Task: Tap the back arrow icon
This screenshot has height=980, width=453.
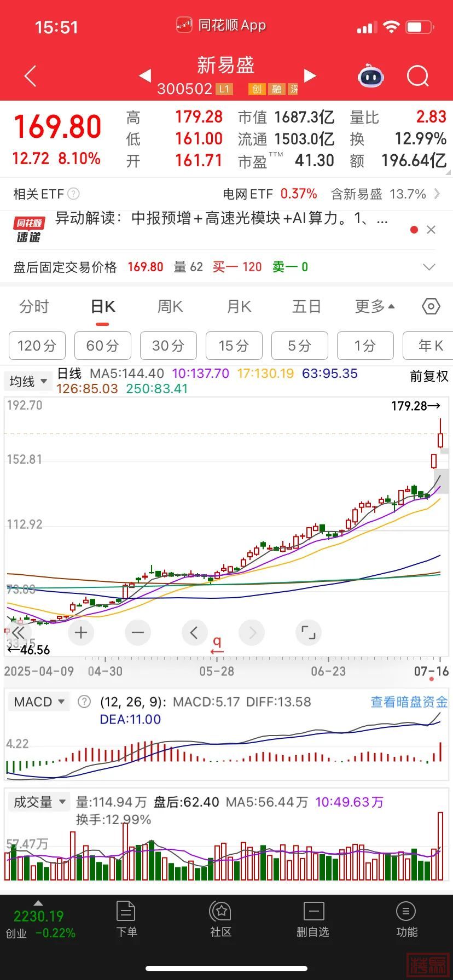Action: 31,76
